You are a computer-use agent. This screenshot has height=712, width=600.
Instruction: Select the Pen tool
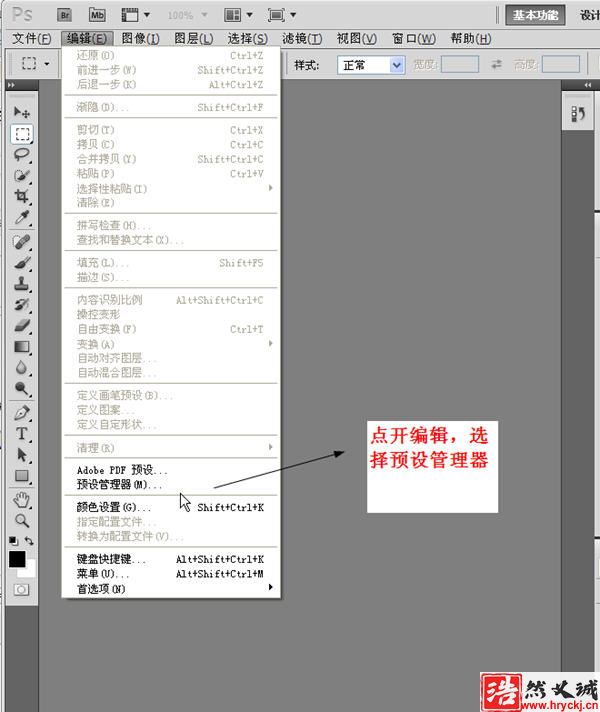pos(21,413)
